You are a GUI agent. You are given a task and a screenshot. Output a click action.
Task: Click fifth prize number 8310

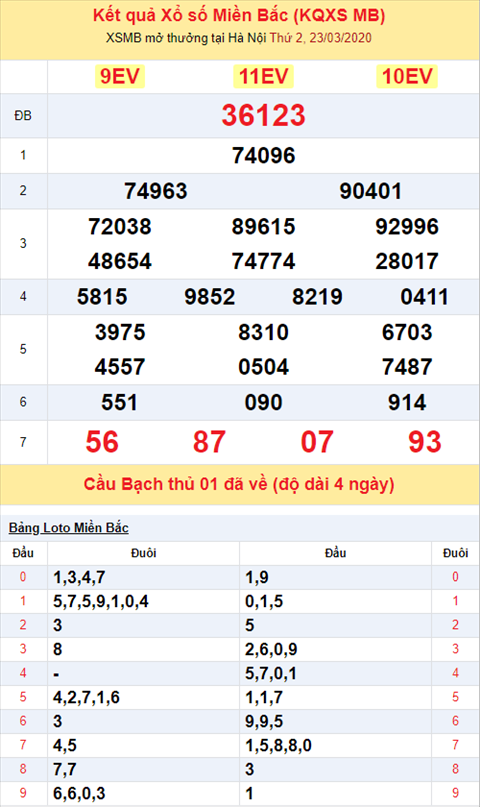(263, 332)
